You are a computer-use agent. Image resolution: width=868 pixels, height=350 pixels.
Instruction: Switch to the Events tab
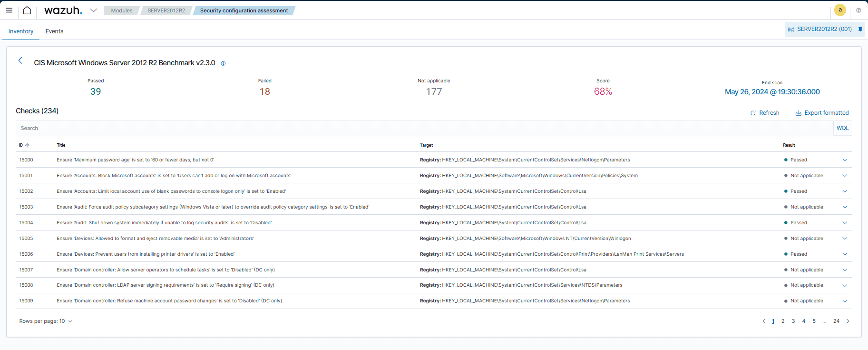point(54,31)
